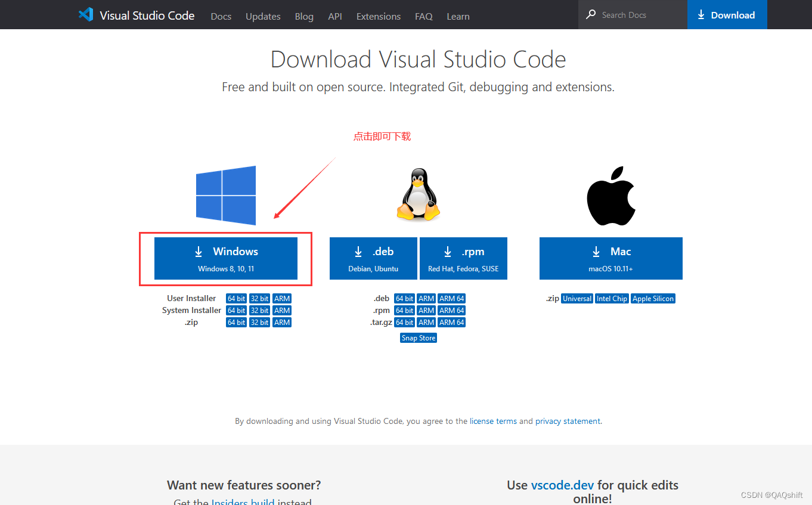Select Mac .zip Universal
The image size is (812, 505).
(577, 299)
